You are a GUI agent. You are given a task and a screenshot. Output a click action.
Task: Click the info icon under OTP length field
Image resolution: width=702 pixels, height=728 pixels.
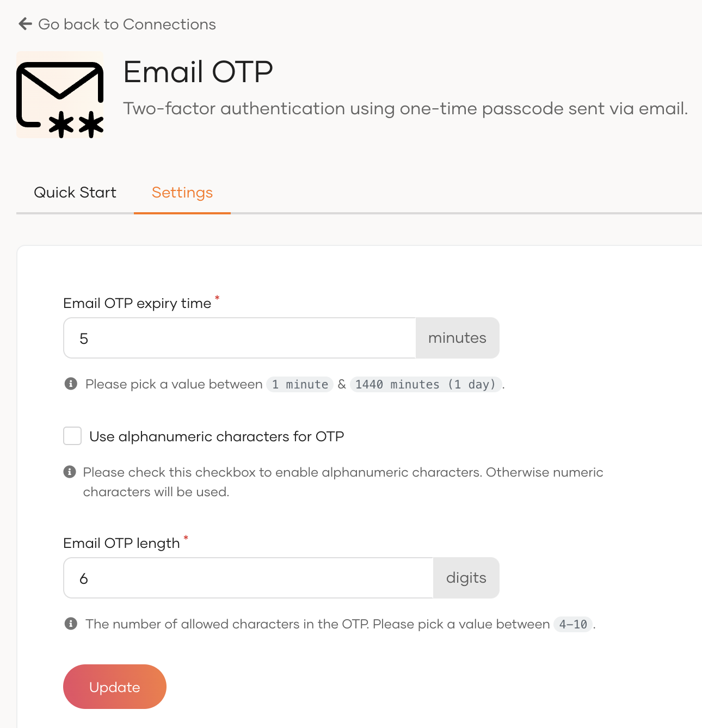[x=70, y=624]
